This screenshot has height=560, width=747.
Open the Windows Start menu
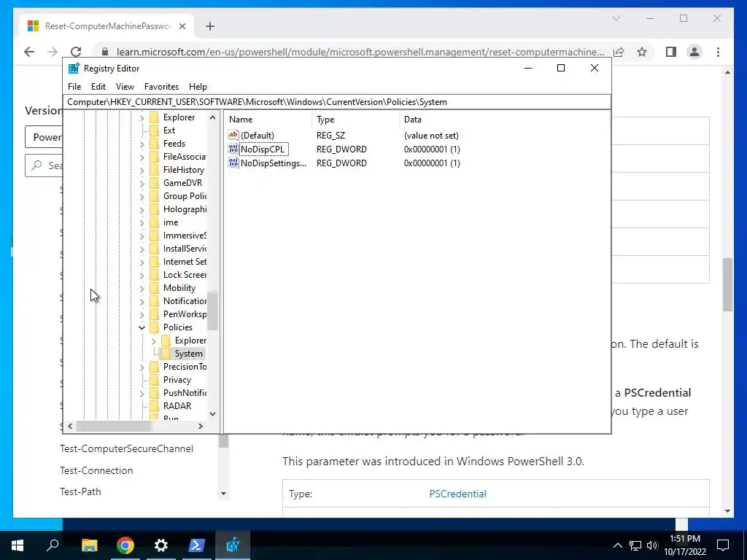[18, 545]
